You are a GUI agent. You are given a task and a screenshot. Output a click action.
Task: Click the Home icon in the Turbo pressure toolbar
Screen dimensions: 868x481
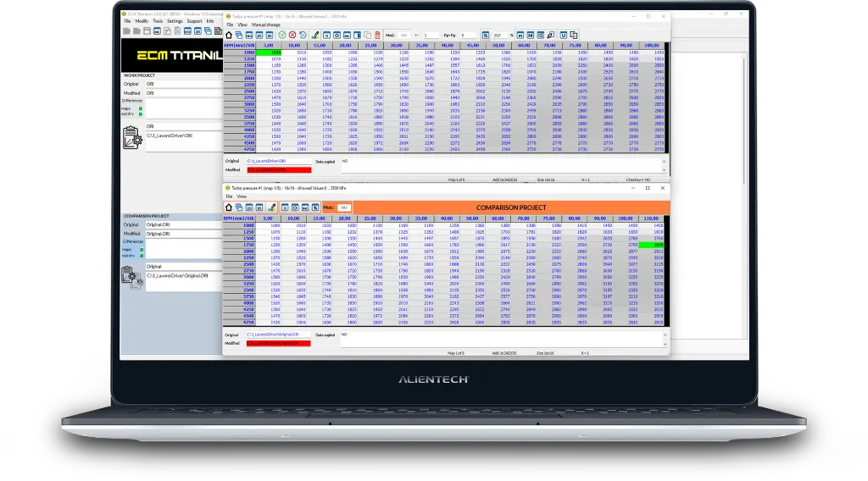click(x=229, y=35)
